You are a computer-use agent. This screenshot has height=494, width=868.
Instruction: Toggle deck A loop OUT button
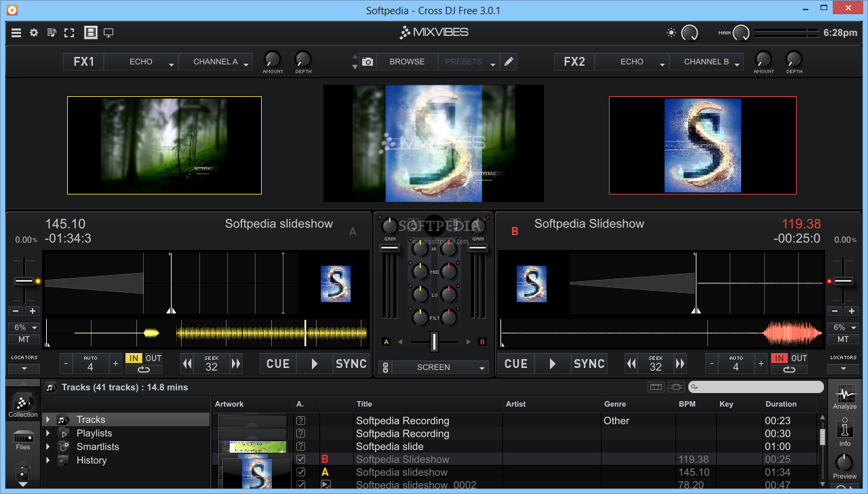[x=153, y=358]
